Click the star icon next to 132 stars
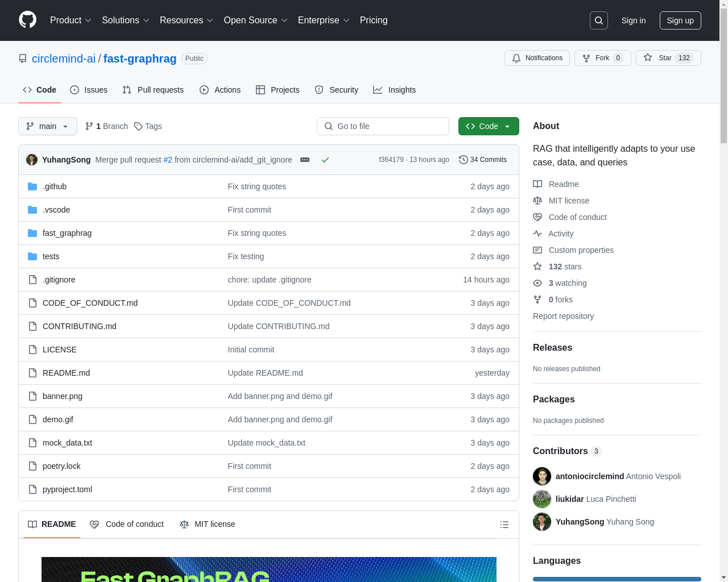728x582 pixels. click(537, 267)
